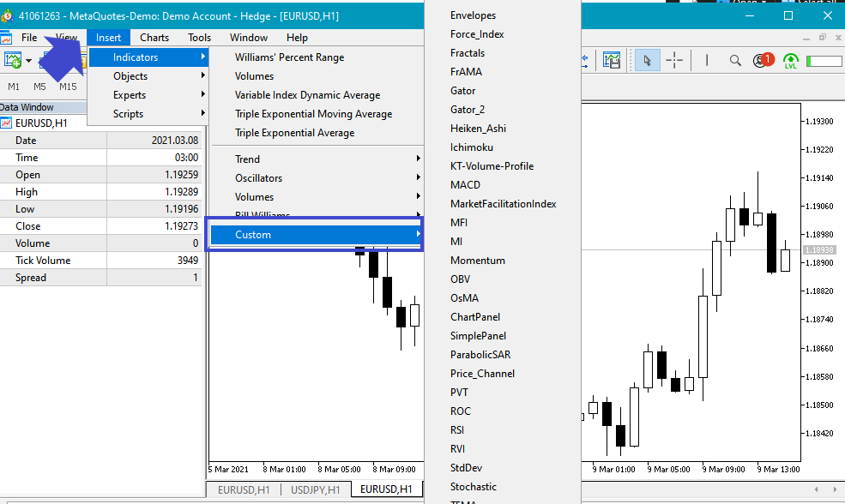Image resolution: width=845 pixels, height=504 pixels.
Task: Choose Price_Channel custom indicator
Action: tap(482, 373)
